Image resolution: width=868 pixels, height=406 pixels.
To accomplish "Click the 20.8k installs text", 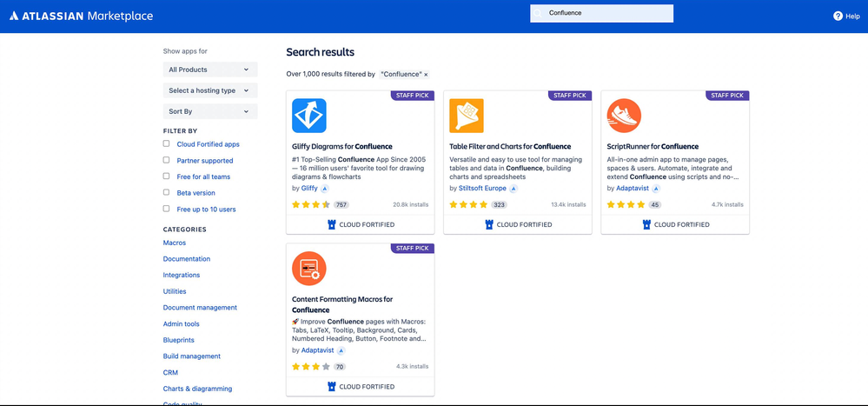I will 411,204.
